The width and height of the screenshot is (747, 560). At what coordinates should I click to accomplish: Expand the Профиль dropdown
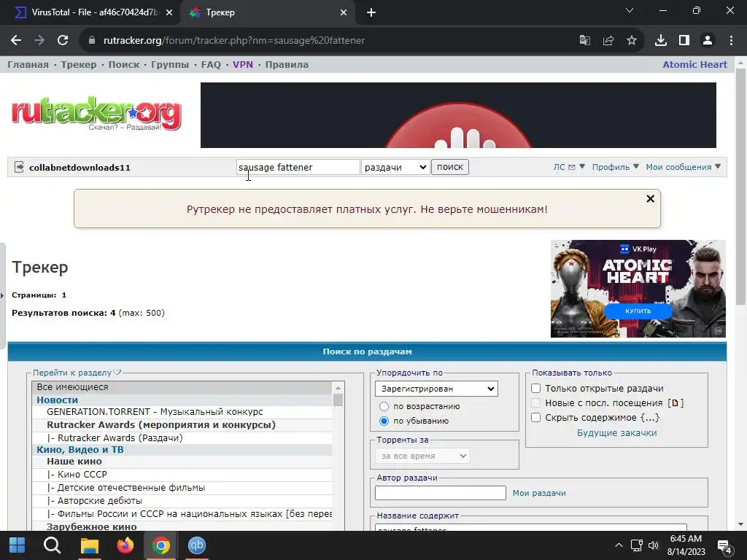[x=615, y=167]
